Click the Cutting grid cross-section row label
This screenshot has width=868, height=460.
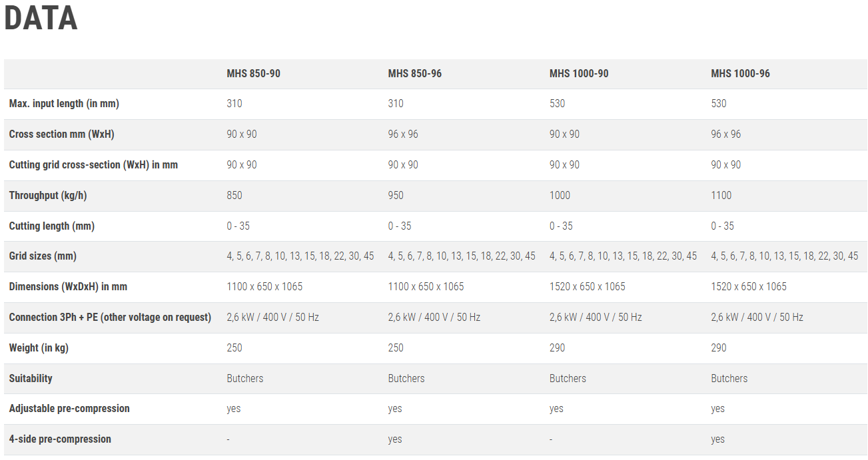pos(93,165)
